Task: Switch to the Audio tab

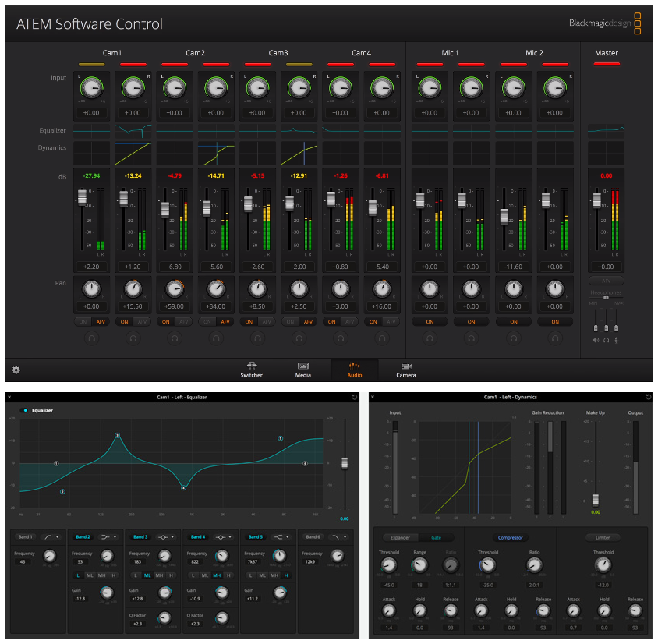Action: point(355,370)
